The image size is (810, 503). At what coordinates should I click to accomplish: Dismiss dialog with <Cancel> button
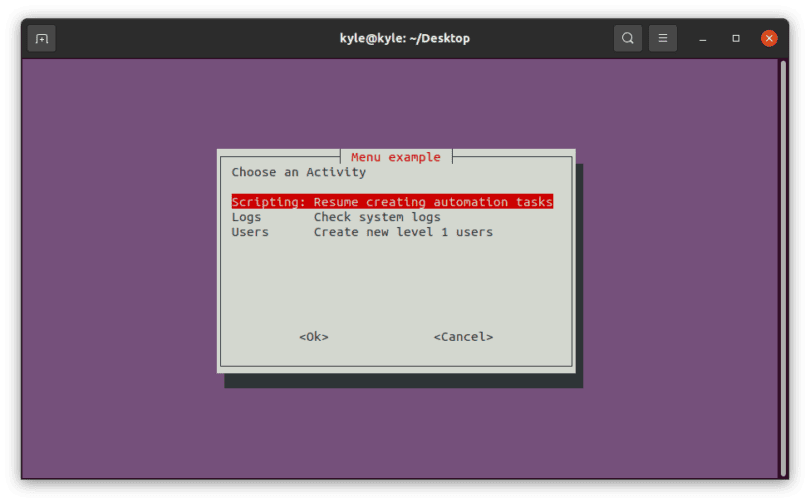pyautogui.click(x=463, y=337)
